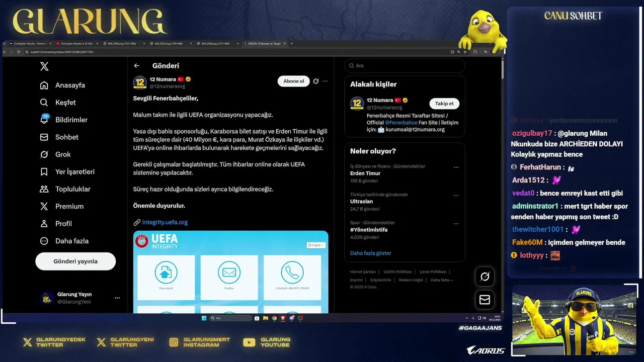Viewport: 644px width, 362px height.
Task: Open Keşfet explore page
Action: click(58, 103)
